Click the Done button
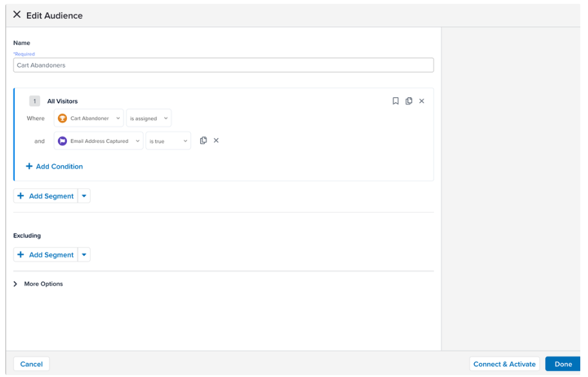 point(564,364)
